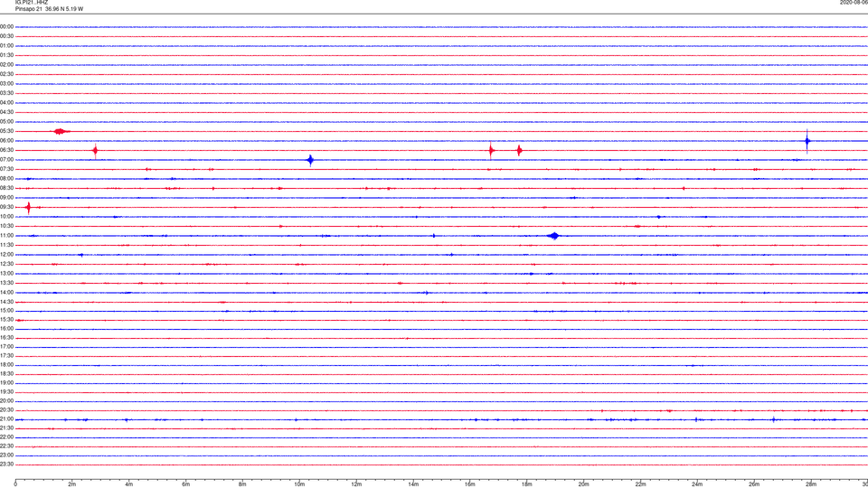Click the 28m axis tick label
The width and height of the screenshot is (868, 488).
811,484
